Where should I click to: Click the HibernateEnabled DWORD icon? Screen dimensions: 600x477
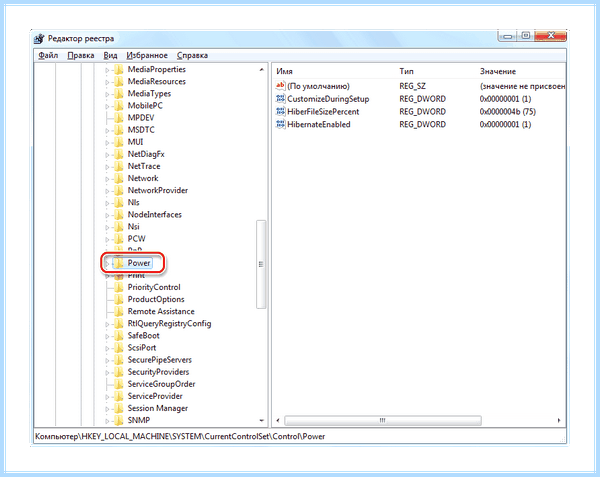[280, 124]
